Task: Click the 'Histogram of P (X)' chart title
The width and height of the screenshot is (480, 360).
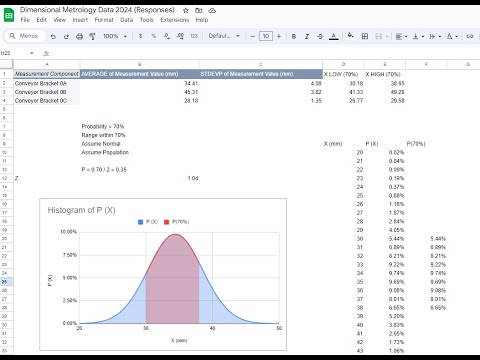Action: tap(81, 210)
